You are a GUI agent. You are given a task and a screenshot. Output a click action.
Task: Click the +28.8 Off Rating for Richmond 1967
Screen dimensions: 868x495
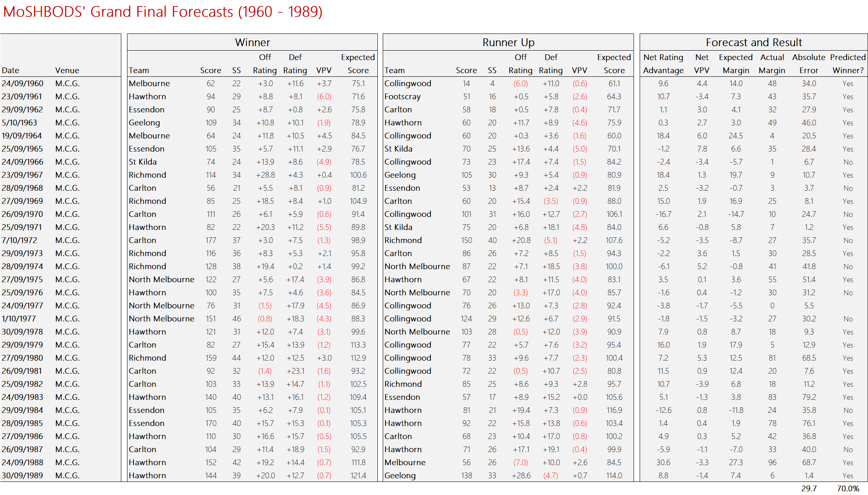click(x=266, y=175)
